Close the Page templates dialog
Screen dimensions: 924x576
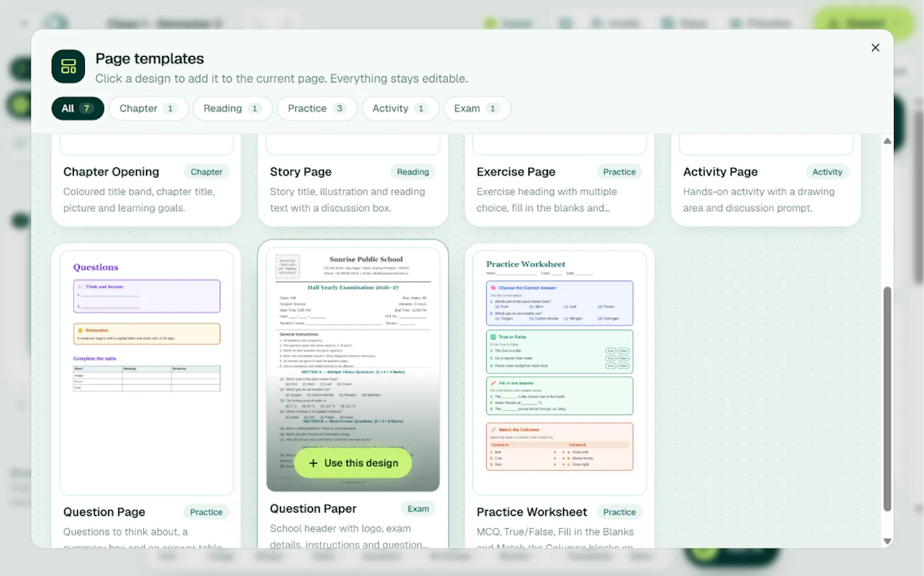coord(875,48)
